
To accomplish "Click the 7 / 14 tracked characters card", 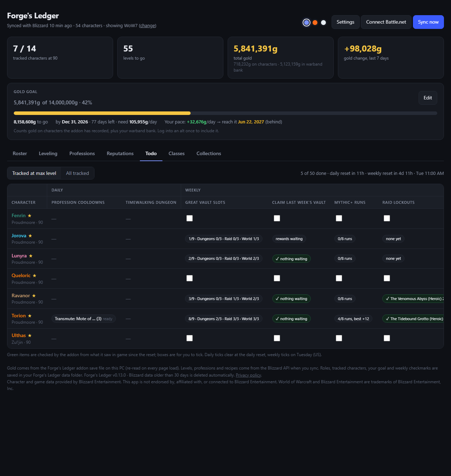I will 60,57.
